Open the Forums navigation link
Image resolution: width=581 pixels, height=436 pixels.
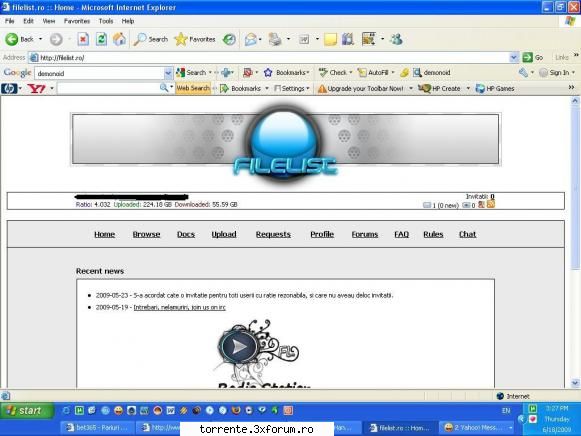pyautogui.click(x=365, y=234)
